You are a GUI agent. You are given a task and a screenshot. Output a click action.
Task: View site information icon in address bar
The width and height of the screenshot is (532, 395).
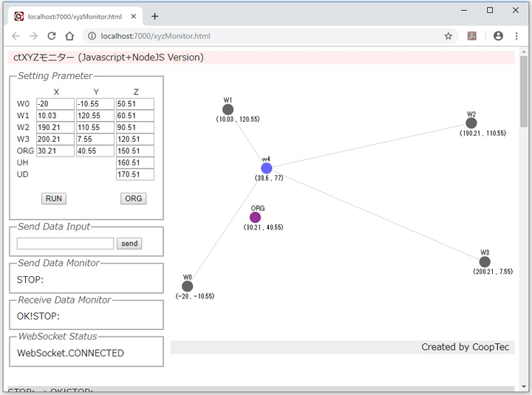(x=92, y=36)
